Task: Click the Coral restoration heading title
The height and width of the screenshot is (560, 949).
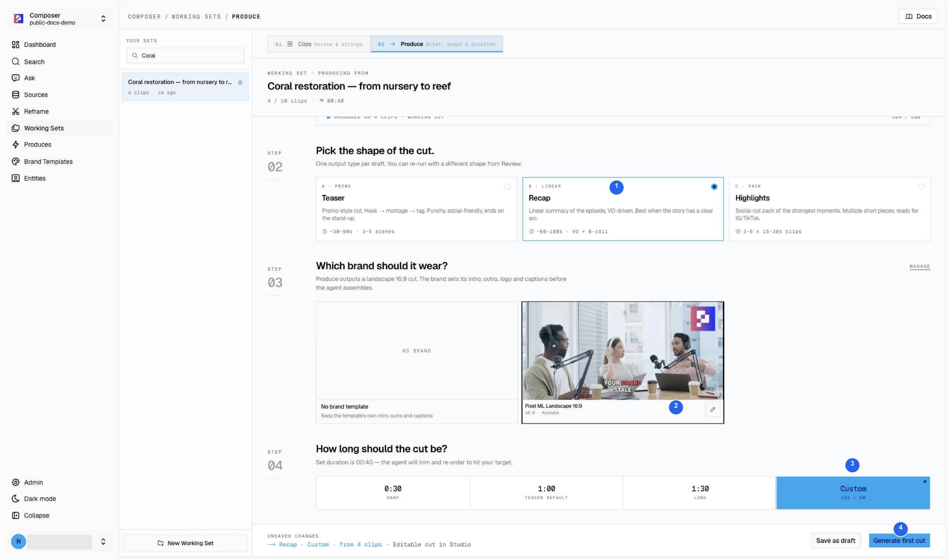Action: click(x=359, y=86)
